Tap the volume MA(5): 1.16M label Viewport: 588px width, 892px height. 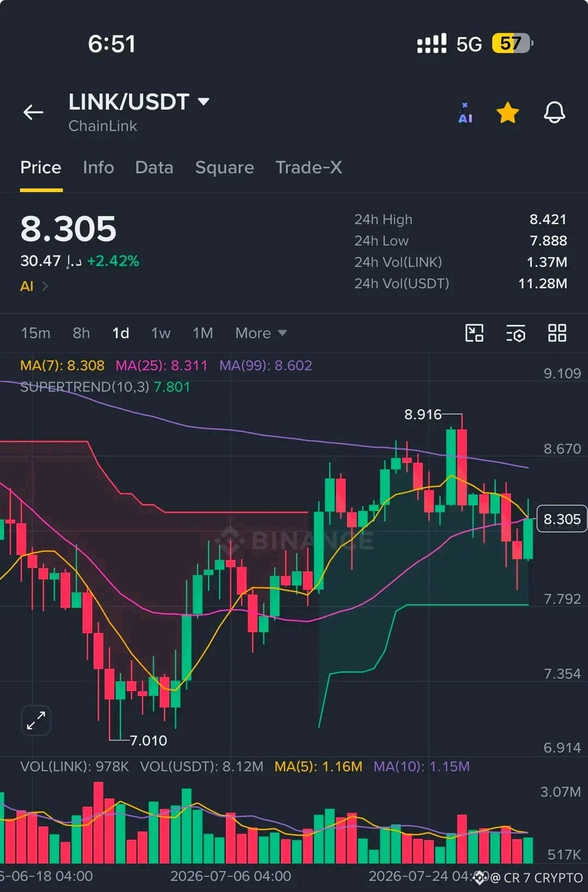click(318, 767)
